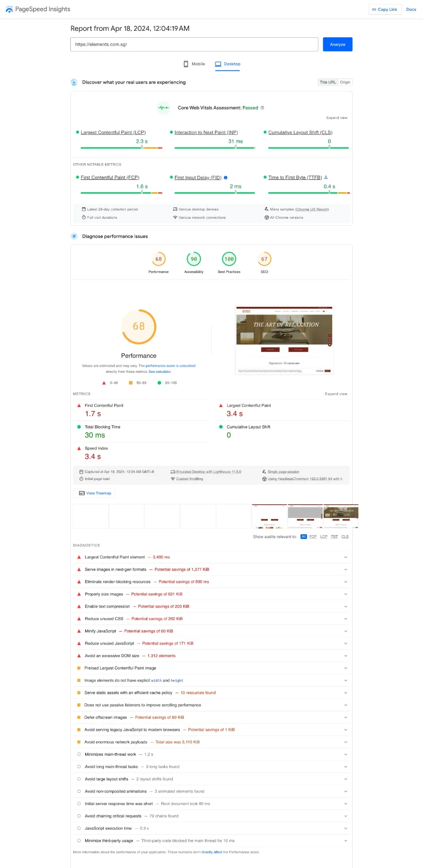Expand Reduce unused CSS audit
Viewport: 423px width, 868px height.
(x=346, y=619)
